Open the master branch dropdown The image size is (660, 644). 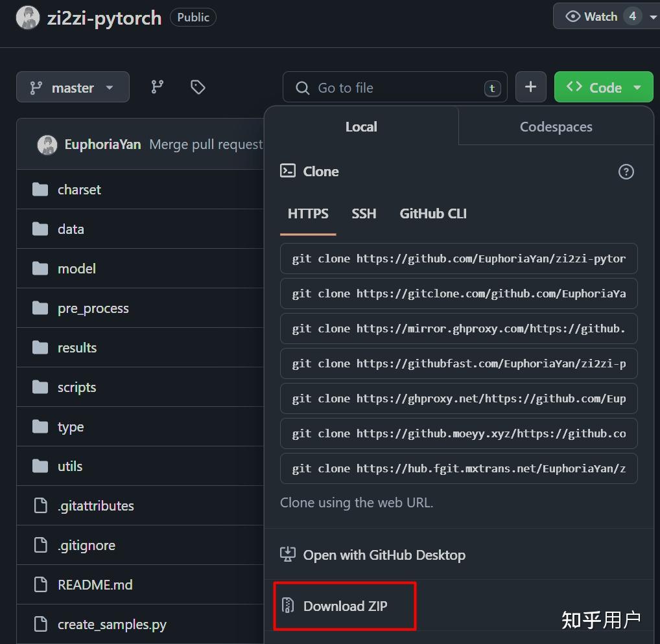click(x=72, y=86)
